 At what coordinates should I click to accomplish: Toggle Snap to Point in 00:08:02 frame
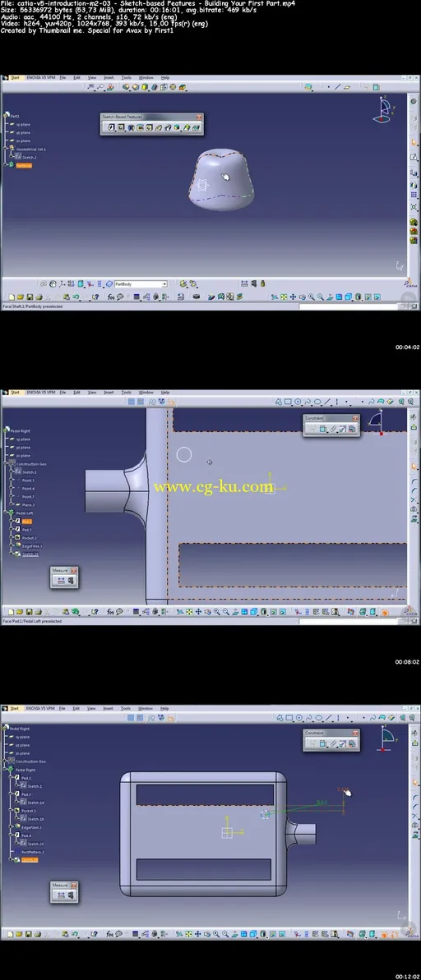coord(140,402)
